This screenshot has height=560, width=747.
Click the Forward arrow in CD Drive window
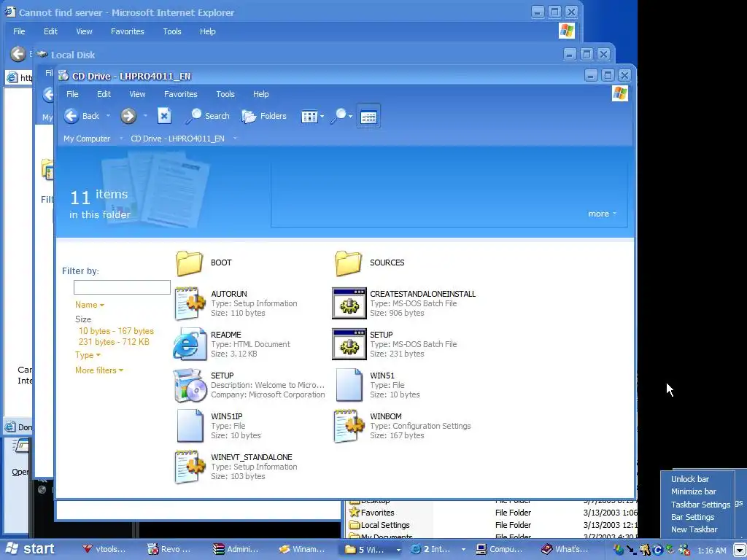point(128,116)
